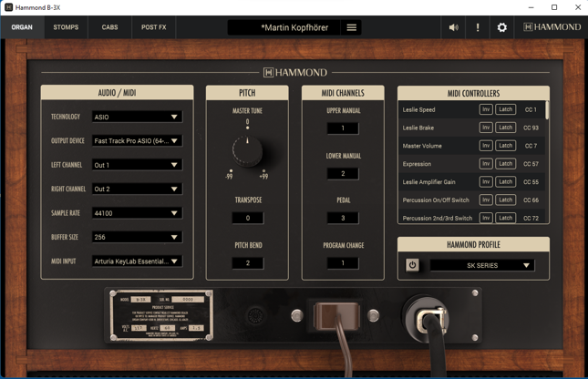Open the exclamation mark alert icon
Screen dimensions: 588x379
[x=478, y=27]
